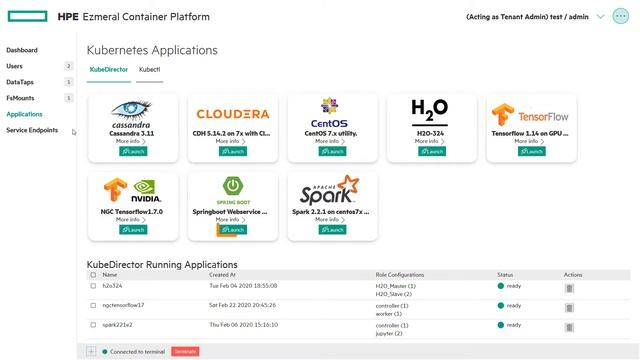Launch Cassandra 3.11

pyautogui.click(x=133, y=151)
